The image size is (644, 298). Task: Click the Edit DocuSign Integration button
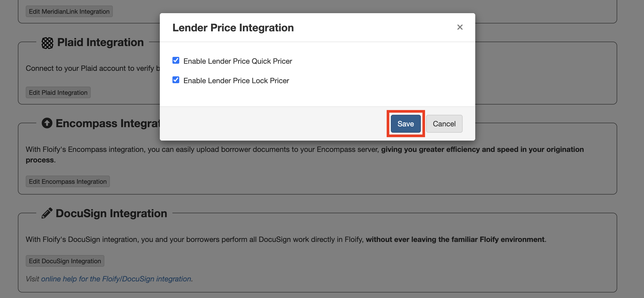point(65,261)
